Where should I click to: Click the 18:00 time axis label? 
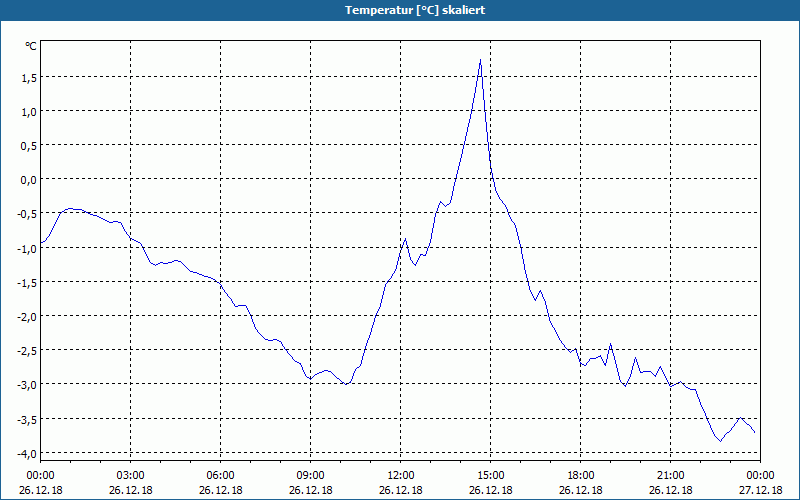581,476
